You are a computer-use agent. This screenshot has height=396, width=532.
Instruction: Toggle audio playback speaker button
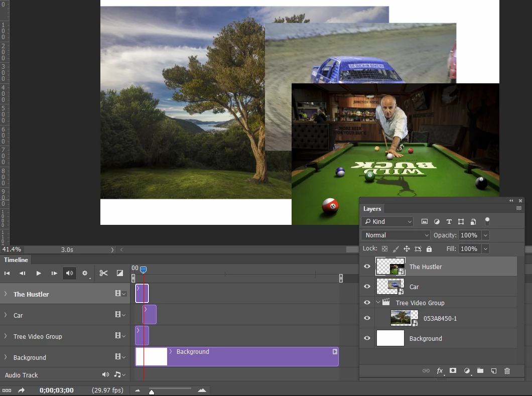70,273
